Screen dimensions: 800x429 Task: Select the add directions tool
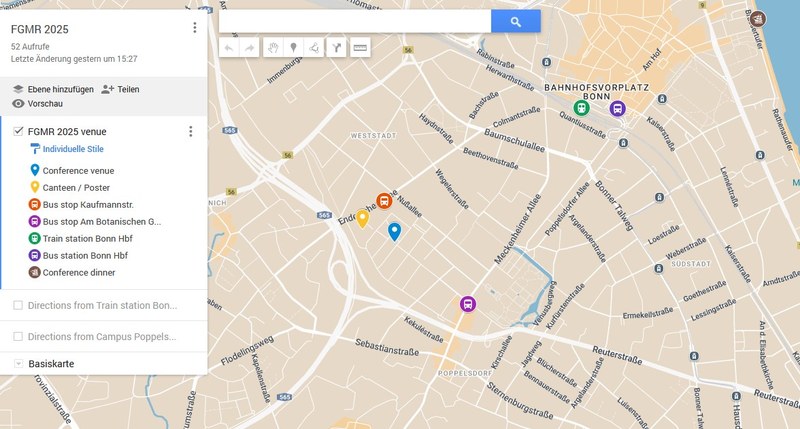337,48
